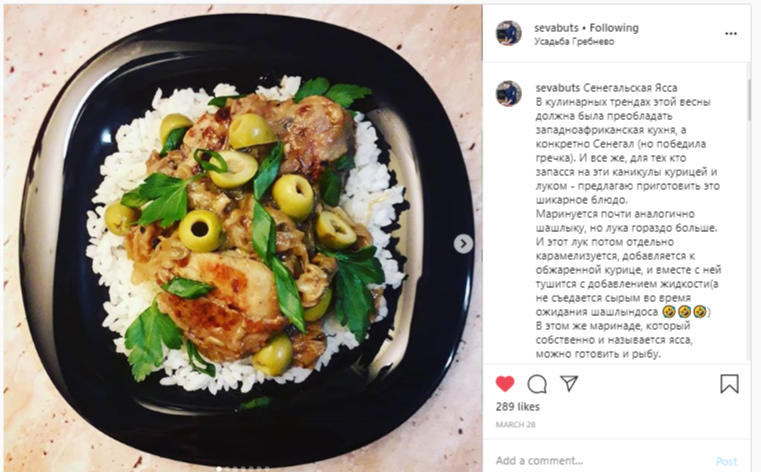Open sevabuts username in post header

tap(556, 28)
